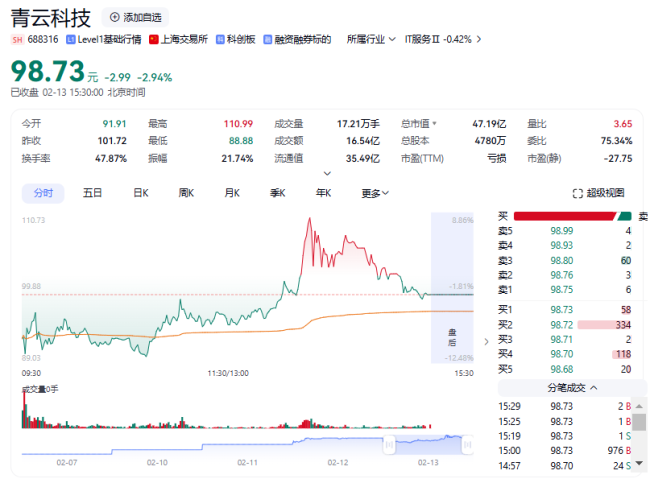Click the Level1基础行情 tag icon
Viewport: 650px width, 483px height.
coord(70,39)
